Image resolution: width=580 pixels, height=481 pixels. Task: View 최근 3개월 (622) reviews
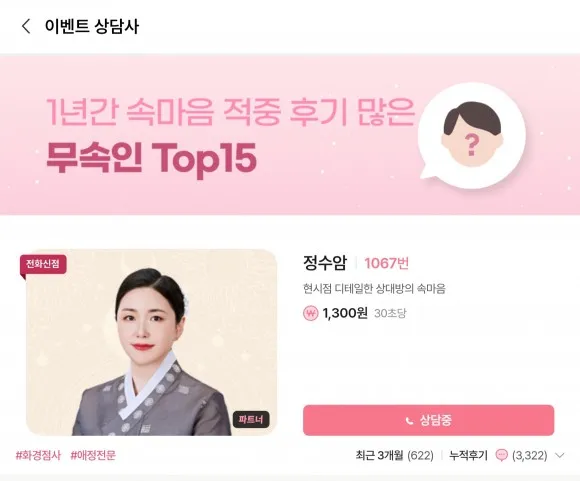point(394,455)
